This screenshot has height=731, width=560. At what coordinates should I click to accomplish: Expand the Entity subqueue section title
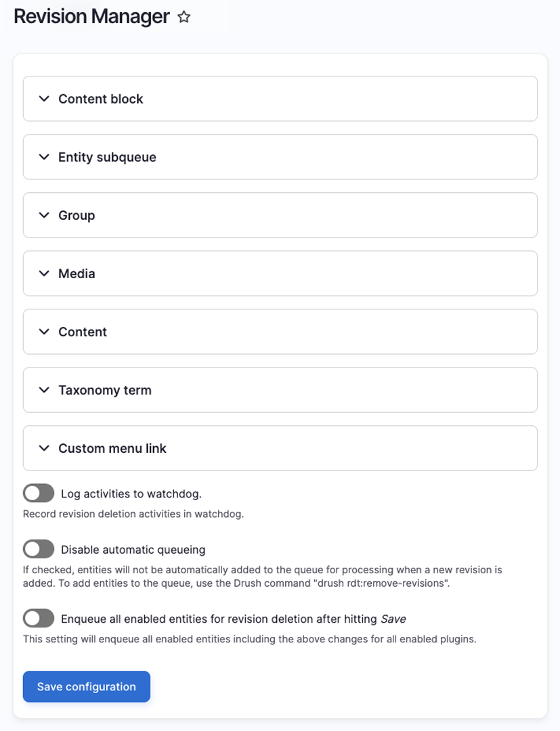107,157
